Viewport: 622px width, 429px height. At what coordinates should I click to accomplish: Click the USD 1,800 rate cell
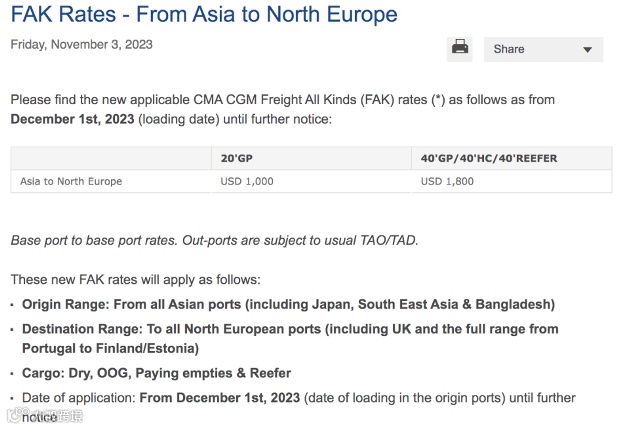447,181
